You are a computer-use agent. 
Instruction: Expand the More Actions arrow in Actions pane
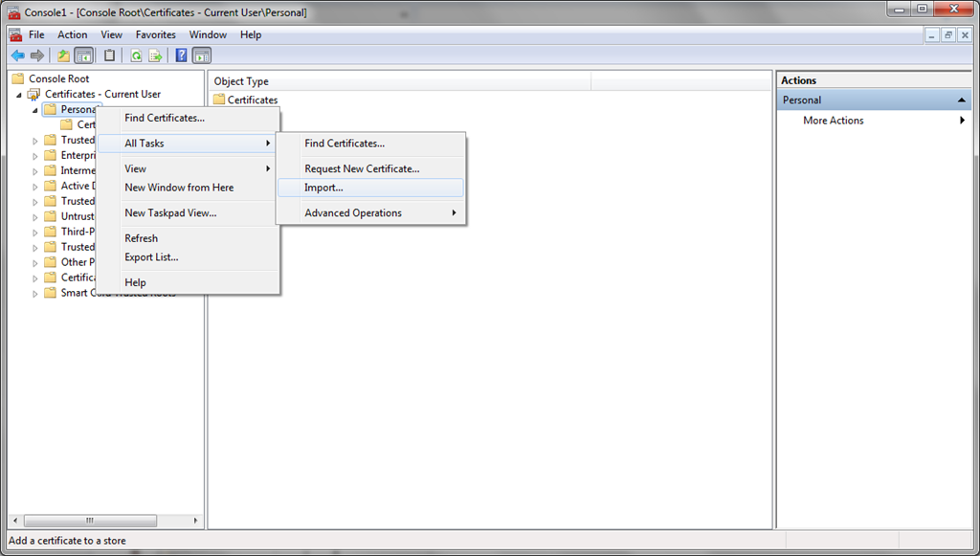tap(962, 121)
